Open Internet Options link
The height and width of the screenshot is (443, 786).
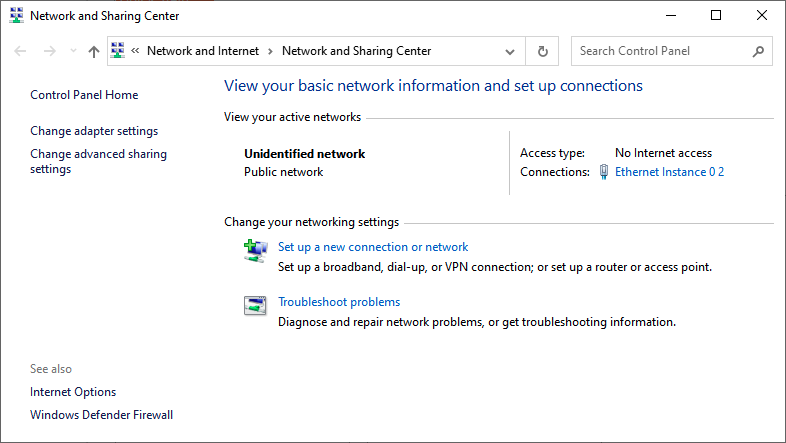click(73, 392)
